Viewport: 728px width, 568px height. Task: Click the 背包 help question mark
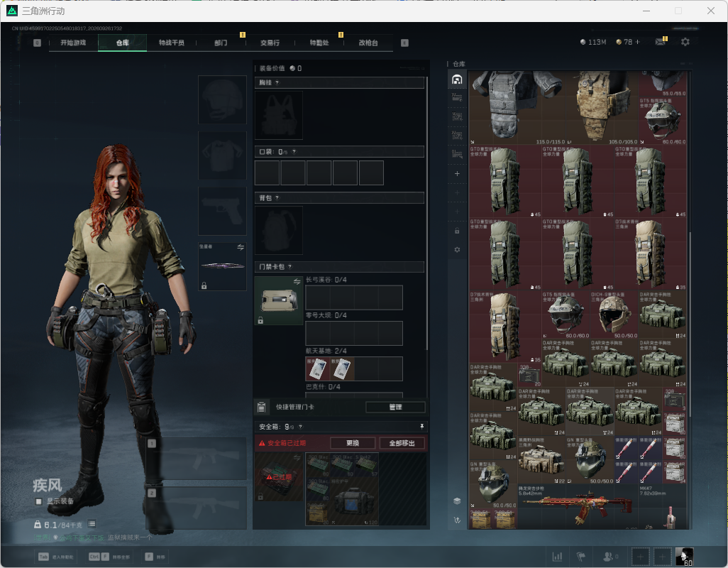(x=277, y=198)
